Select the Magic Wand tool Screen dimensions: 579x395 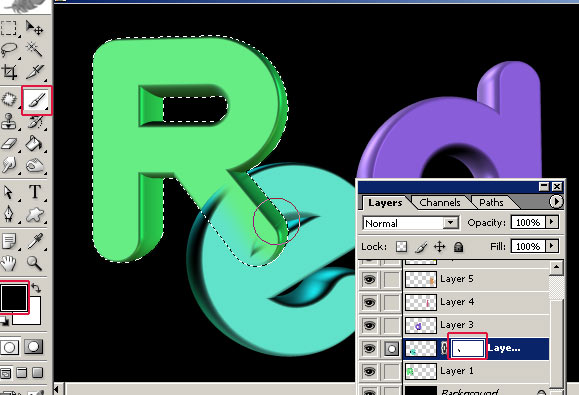tap(34, 49)
